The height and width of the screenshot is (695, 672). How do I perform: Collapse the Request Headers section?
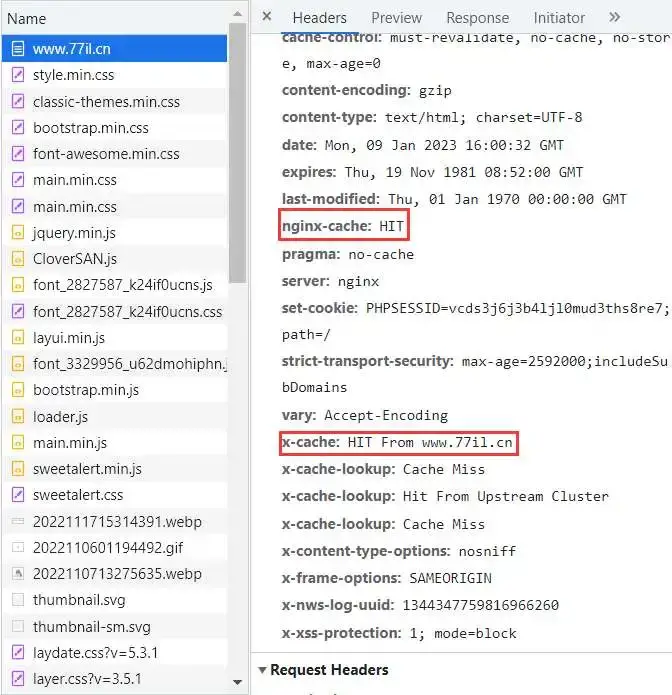[262, 670]
